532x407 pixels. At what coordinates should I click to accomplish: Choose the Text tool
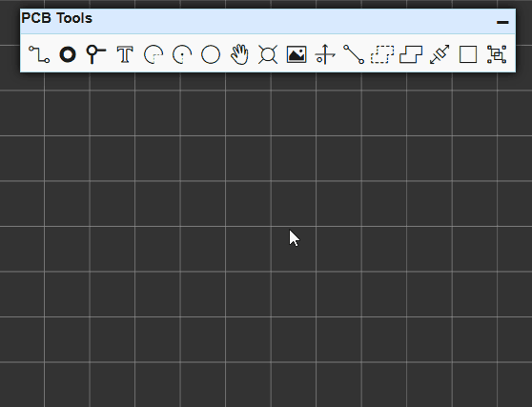125,54
